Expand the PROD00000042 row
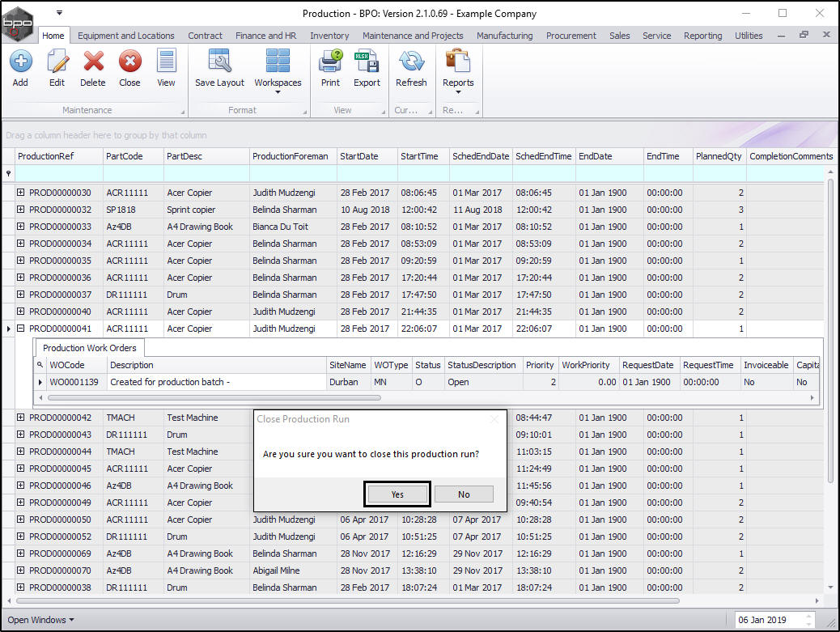The width and height of the screenshot is (840, 632). (x=21, y=418)
